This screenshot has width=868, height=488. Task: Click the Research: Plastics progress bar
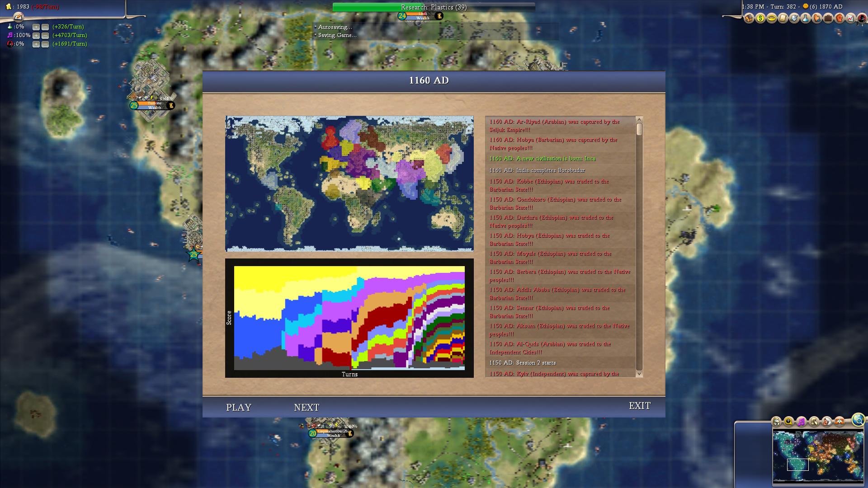434,7
